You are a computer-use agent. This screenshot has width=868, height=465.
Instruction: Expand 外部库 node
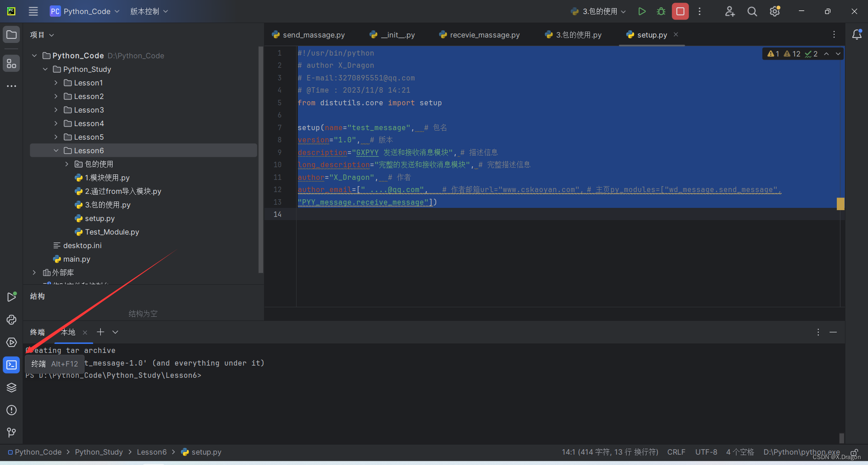coord(34,272)
